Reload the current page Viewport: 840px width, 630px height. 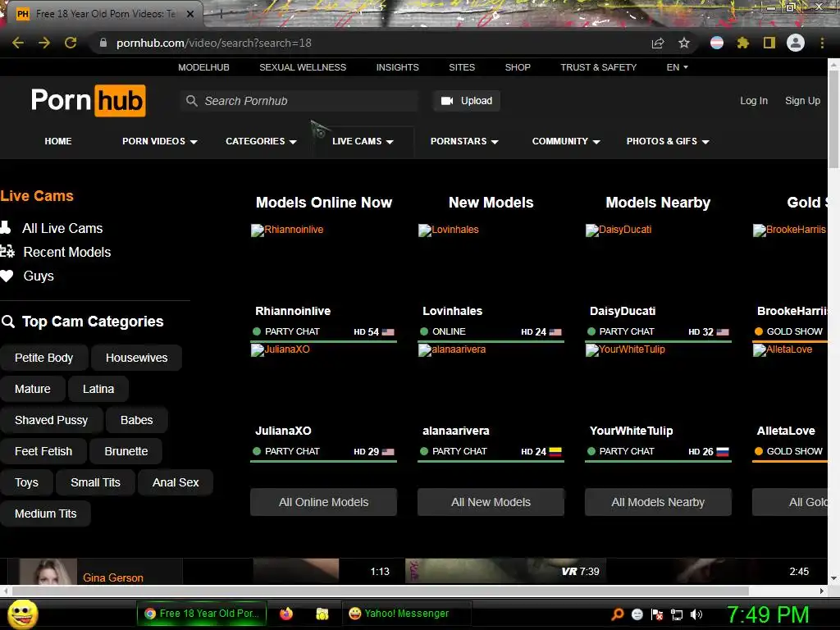click(x=71, y=43)
